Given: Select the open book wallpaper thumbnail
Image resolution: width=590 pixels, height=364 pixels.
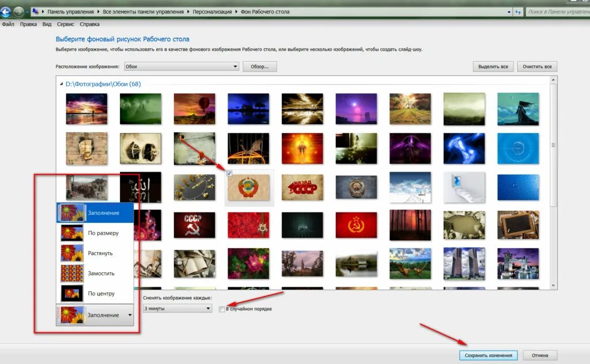Looking at the screenshot, I should point(195,264).
